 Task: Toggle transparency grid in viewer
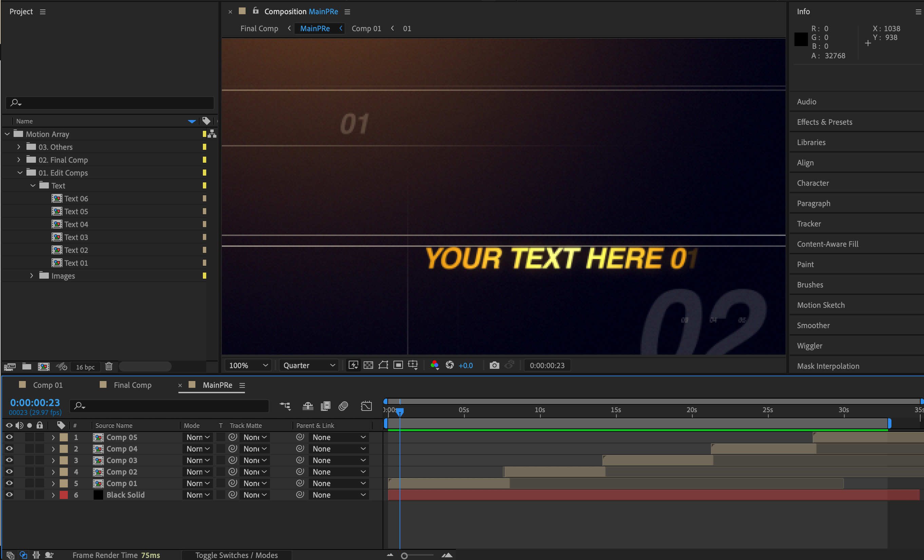tap(368, 365)
